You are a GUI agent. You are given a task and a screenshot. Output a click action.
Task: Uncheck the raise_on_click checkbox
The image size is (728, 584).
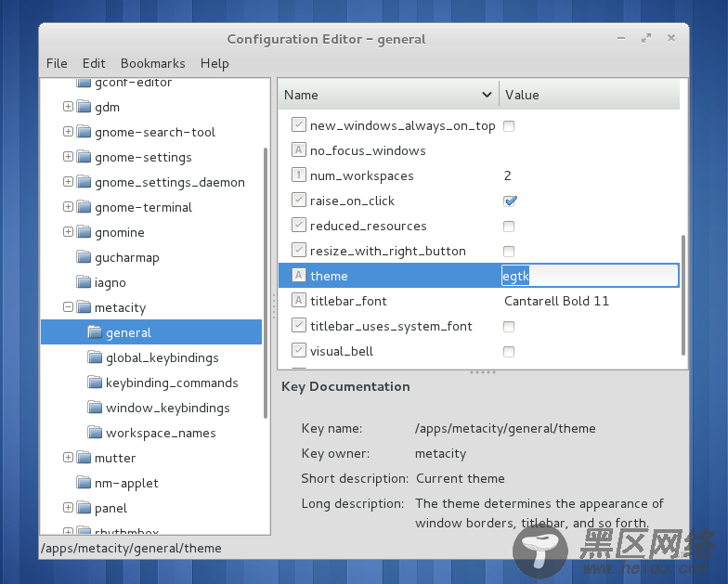[x=509, y=201]
